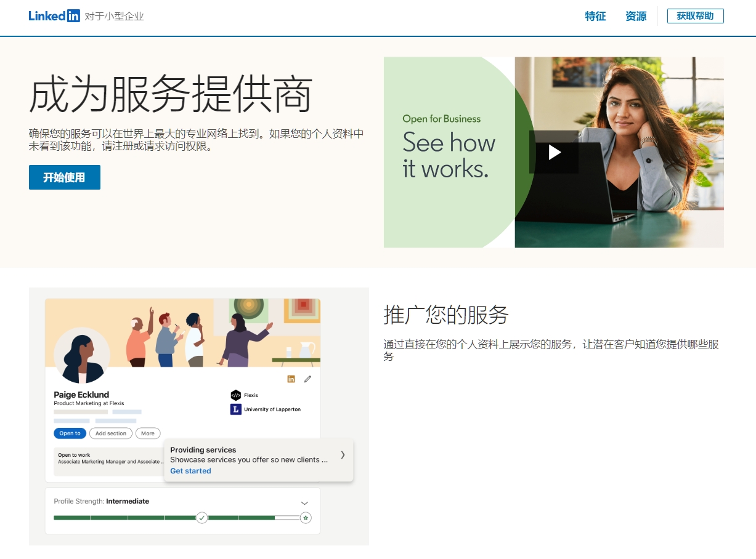Image resolution: width=756 pixels, height=559 pixels.
Task: Click the Product Marketing at Flexis text
Action: coord(89,404)
